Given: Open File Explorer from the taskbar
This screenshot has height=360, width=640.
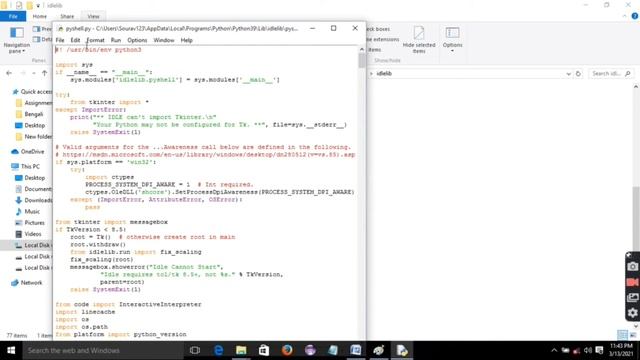Looking at the screenshot, I should [x=241, y=350].
